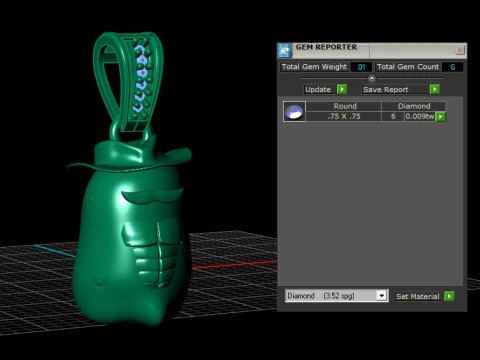Click the "Round" gem shape cell
The width and height of the screenshot is (480, 360).
pyautogui.click(x=345, y=106)
